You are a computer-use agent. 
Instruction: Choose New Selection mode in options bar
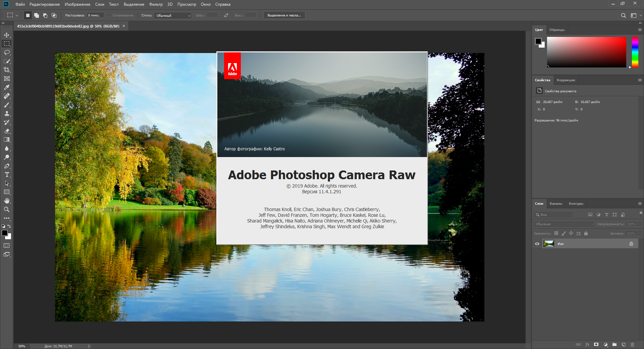[x=28, y=15]
